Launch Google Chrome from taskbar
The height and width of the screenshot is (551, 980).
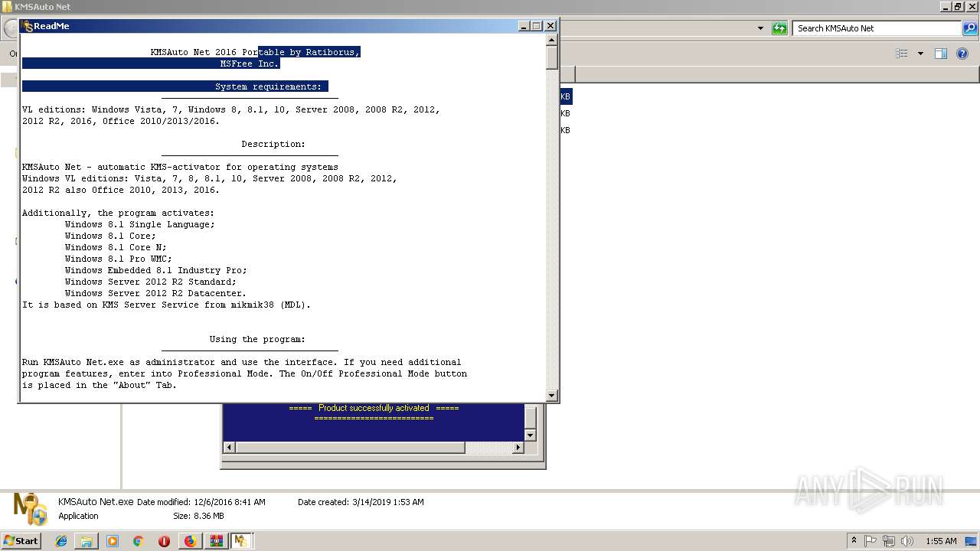click(138, 541)
